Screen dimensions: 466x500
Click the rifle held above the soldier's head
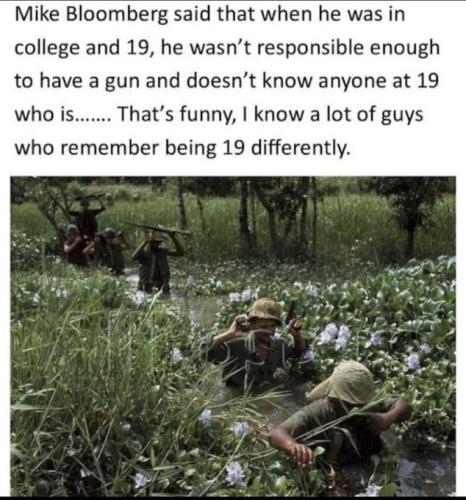click(x=157, y=228)
